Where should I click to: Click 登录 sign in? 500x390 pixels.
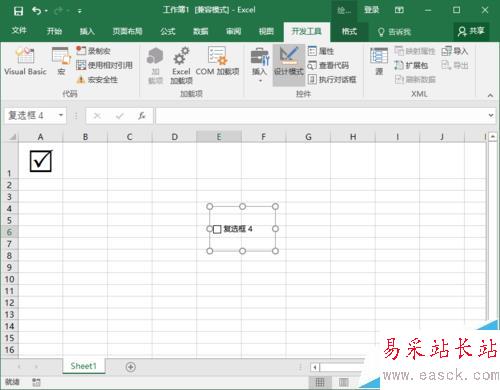(x=371, y=10)
